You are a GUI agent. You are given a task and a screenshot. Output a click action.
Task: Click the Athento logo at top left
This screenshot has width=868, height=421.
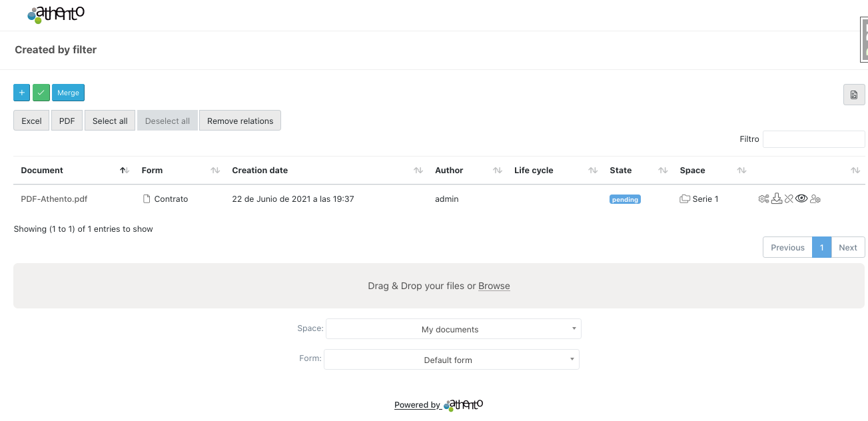[x=56, y=15]
